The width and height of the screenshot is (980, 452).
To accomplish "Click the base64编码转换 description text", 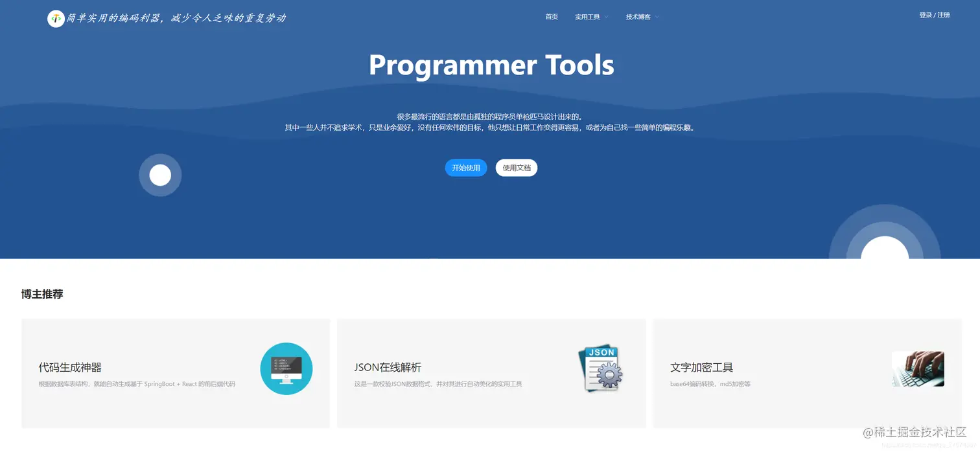I will click(710, 384).
